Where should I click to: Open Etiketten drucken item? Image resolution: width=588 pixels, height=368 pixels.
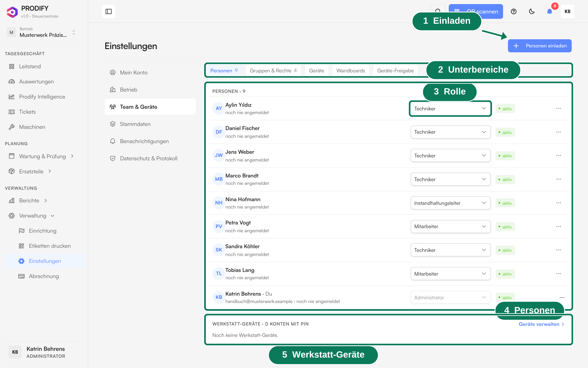click(44, 246)
